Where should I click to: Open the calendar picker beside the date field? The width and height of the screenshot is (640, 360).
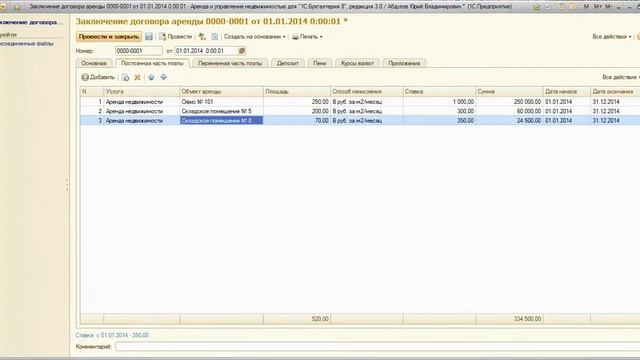click(242, 51)
